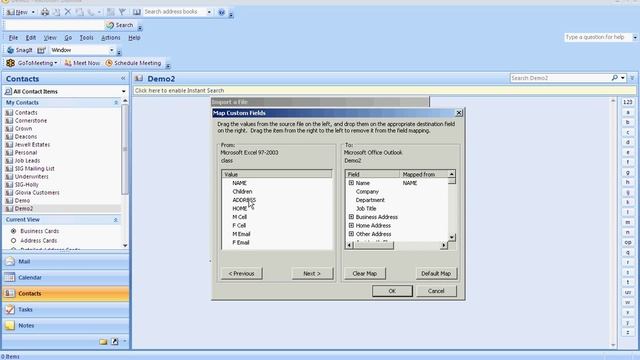
Task: Switch to the Mail pane button
Action: click(x=65, y=262)
